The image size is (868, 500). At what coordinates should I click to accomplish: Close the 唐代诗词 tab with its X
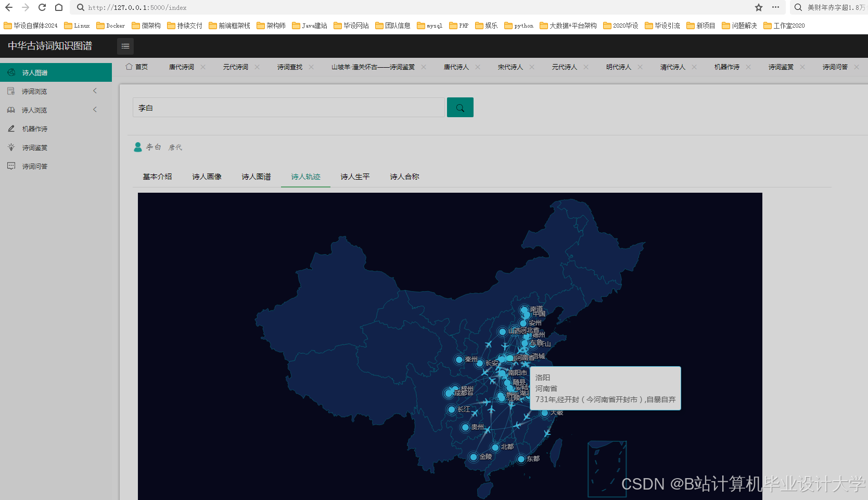pyautogui.click(x=203, y=67)
